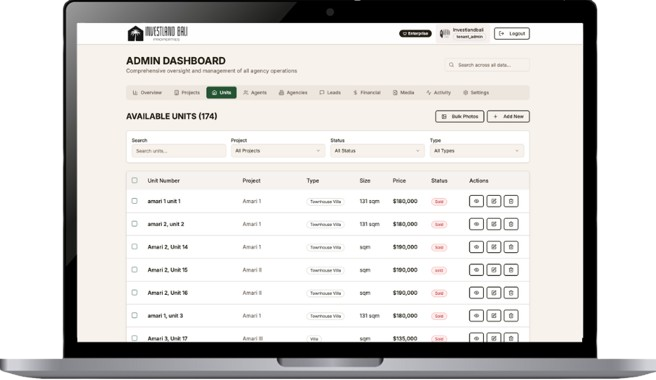The width and height of the screenshot is (656, 380).
Task: Edit the Amari 2, Unit 14 row
Action: click(x=494, y=247)
